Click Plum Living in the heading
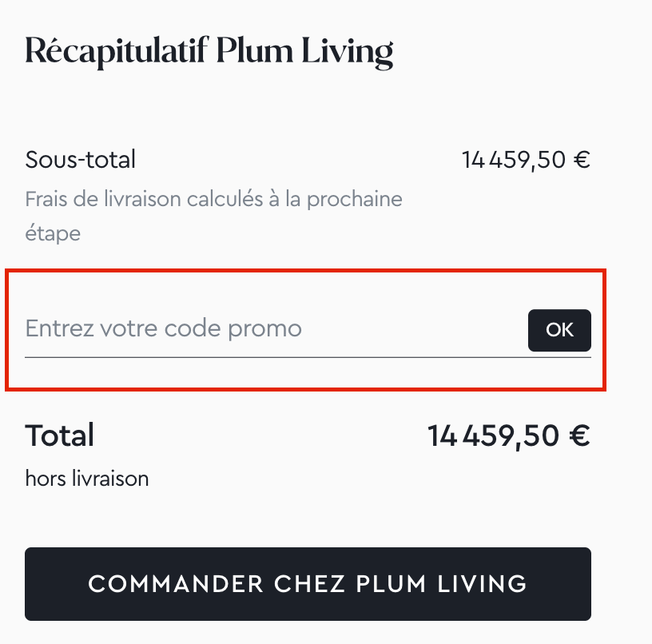 pos(305,52)
